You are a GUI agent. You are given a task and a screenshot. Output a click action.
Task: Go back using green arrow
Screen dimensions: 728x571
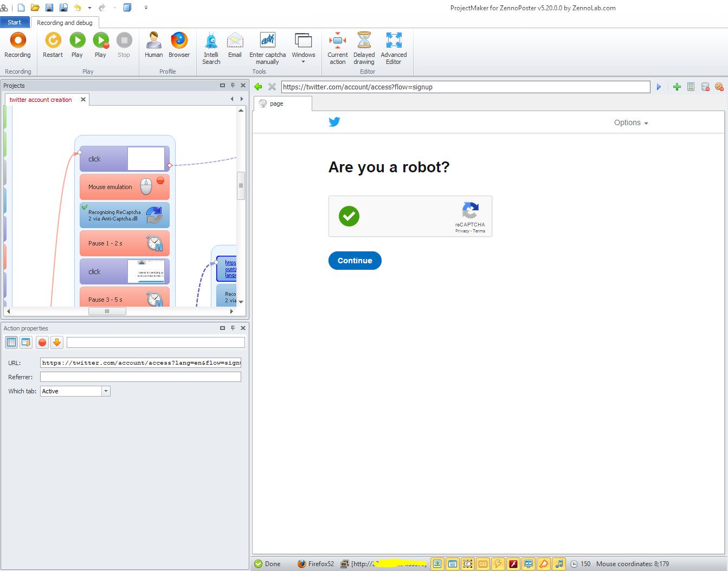tap(258, 87)
